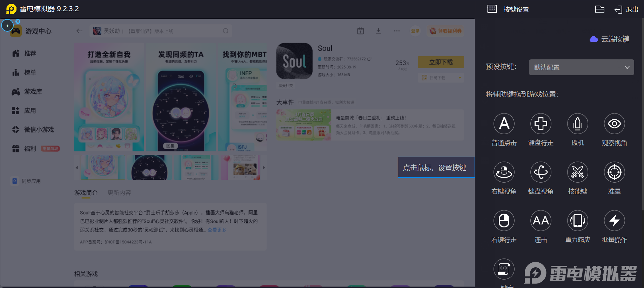
Task: Switch to the 游戏简介 tab
Action: click(x=86, y=193)
